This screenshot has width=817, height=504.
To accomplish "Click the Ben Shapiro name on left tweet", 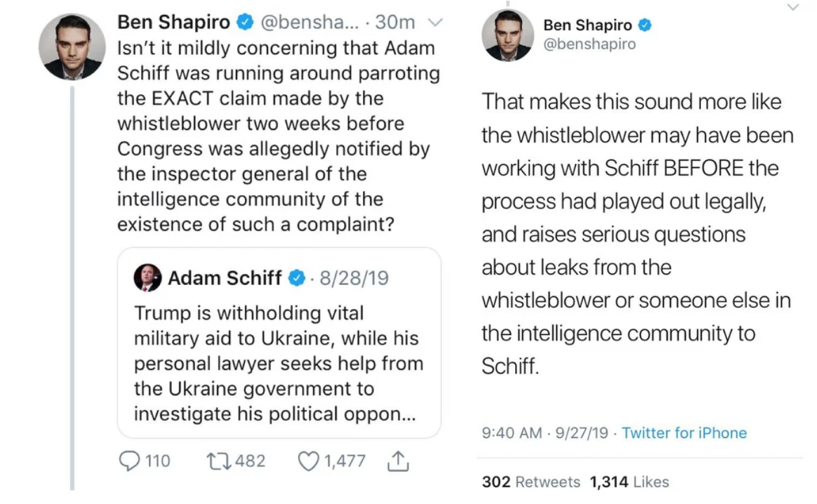I will [x=173, y=23].
